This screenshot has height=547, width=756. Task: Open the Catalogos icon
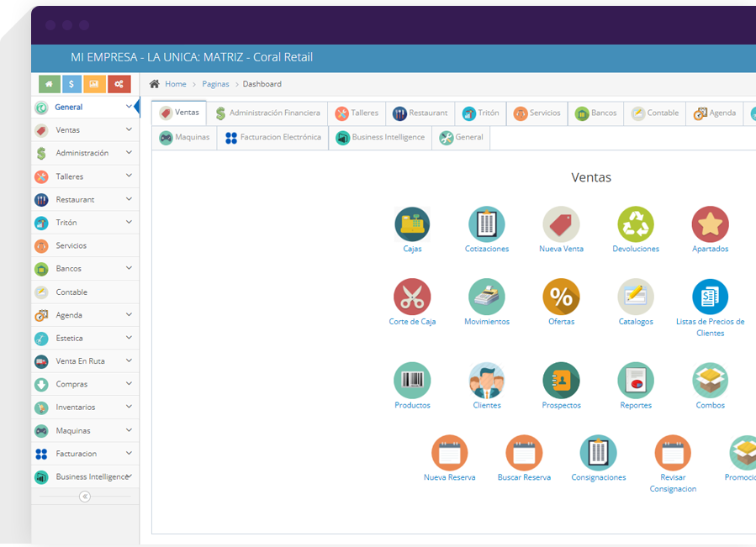point(636,297)
